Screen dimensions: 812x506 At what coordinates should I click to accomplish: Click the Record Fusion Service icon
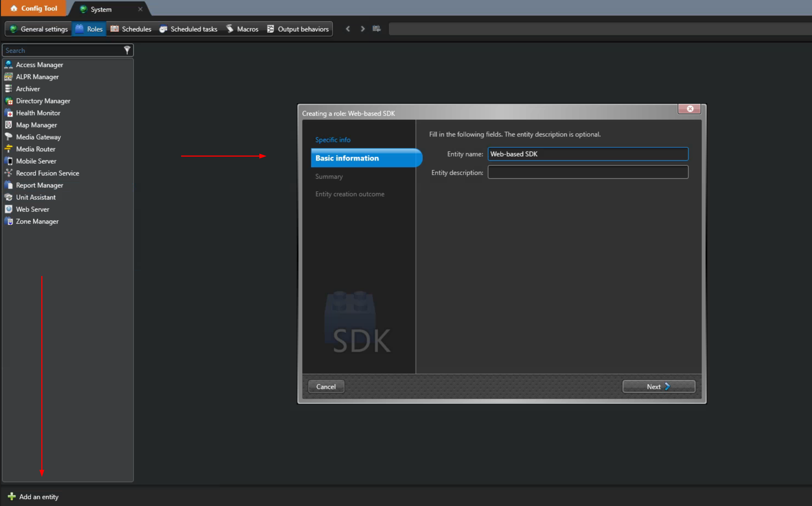pyautogui.click(x=9, y=173)
